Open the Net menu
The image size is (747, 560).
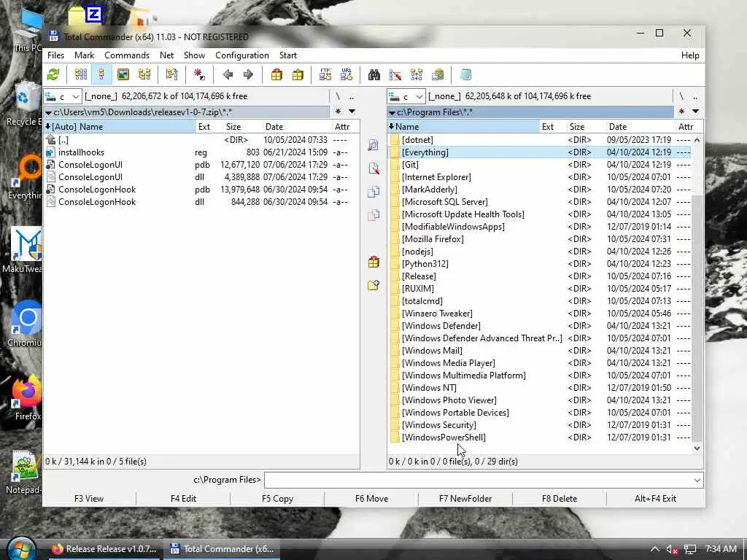[x=167, y=55]
